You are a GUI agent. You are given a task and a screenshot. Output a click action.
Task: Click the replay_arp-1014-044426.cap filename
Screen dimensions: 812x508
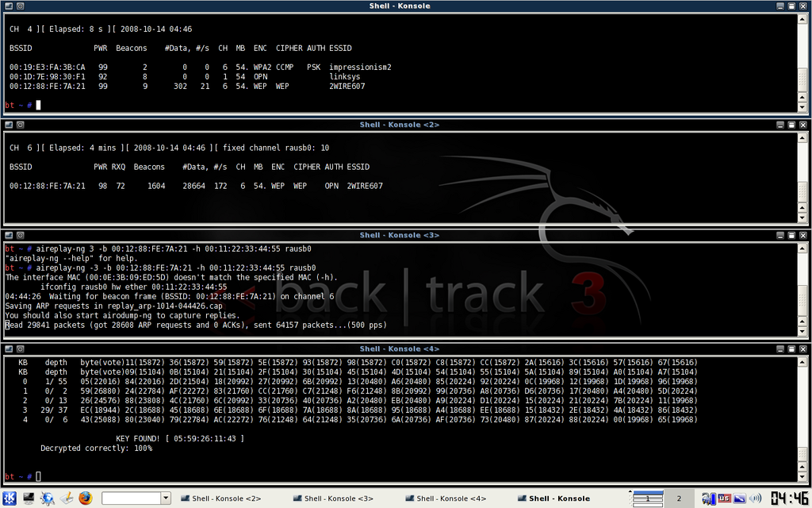(x=165, y=306)
